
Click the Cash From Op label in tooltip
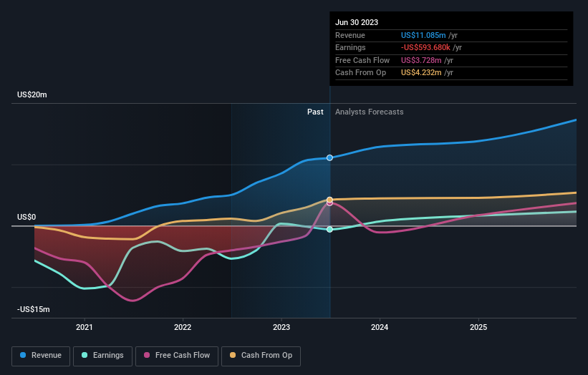tap(360, 73)
